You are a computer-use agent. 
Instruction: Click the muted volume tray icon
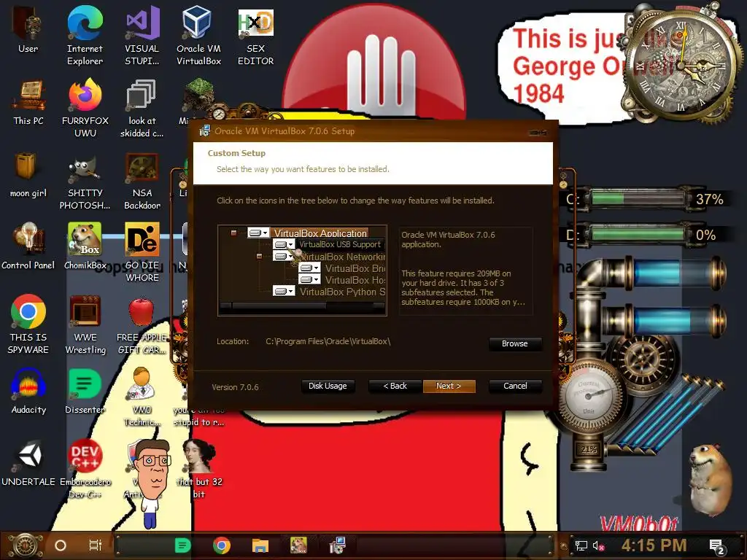point(598,545)
